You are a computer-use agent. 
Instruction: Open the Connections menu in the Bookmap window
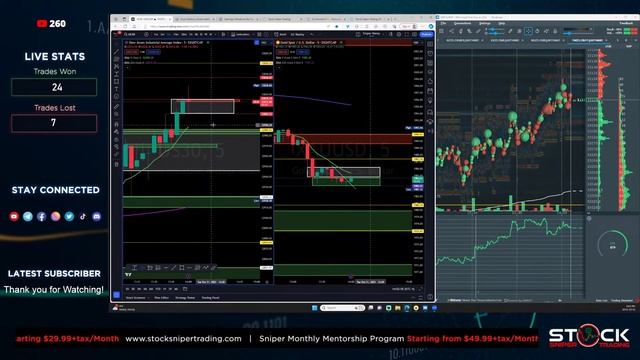[462, 23]
